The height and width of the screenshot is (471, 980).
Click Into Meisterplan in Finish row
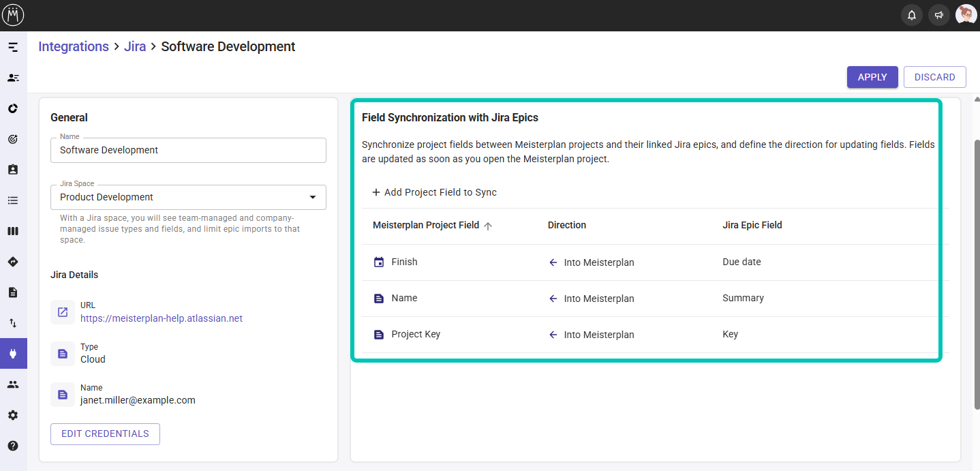tap(599, 262)
